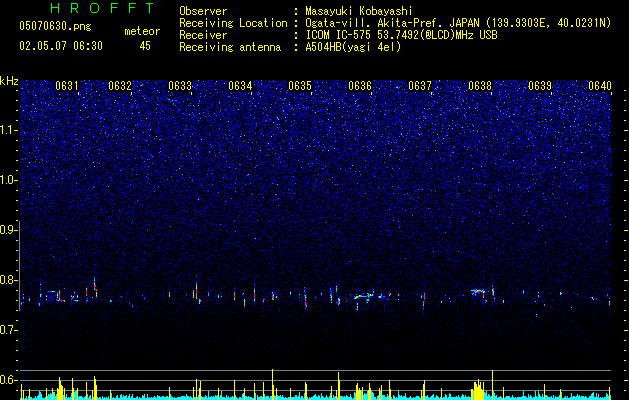Click the 0640 time marker
The height and width of the screenshot is (400, 629).
click(x=600, y=85)
